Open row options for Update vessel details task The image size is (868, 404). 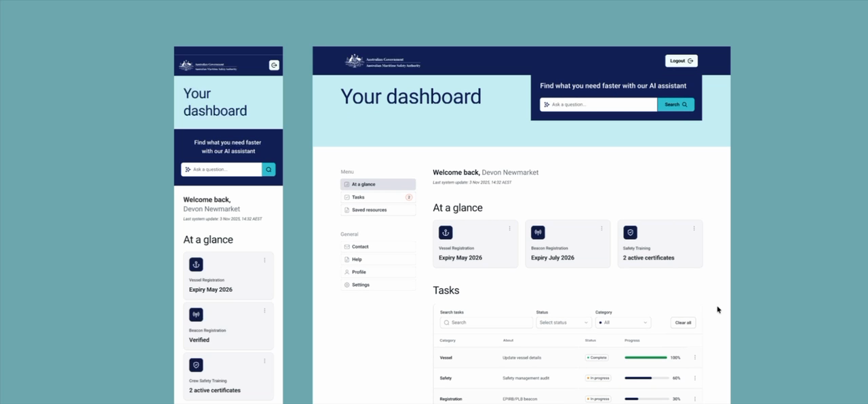694,357
